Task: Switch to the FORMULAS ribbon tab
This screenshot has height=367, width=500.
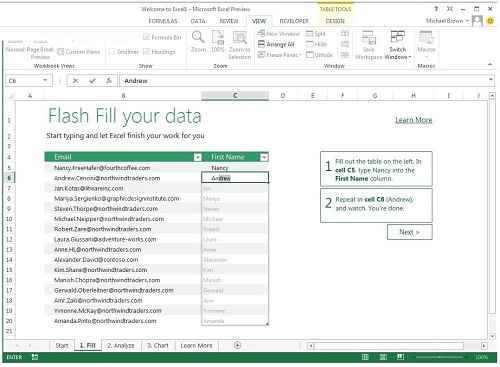Action: 163,21
